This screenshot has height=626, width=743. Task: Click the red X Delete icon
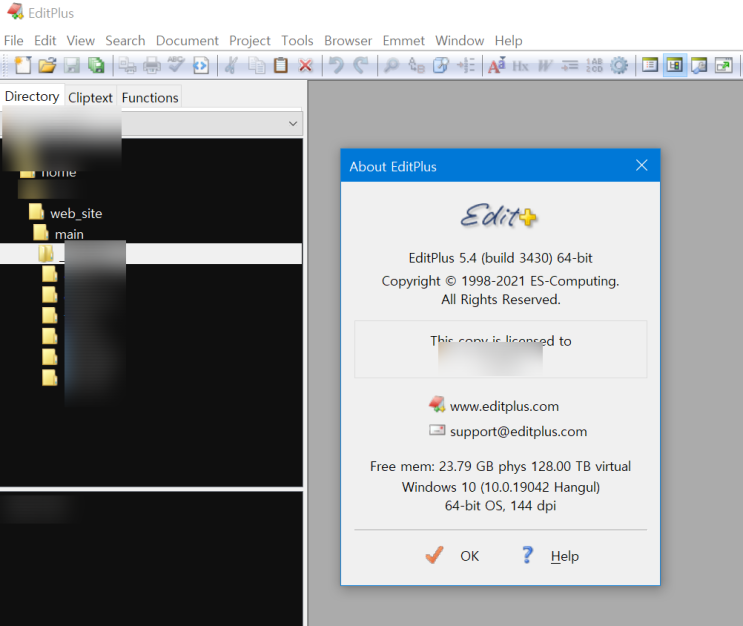306,65
